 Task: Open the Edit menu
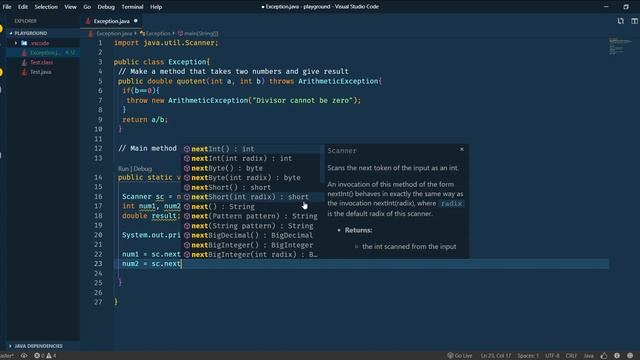point(23,7)
